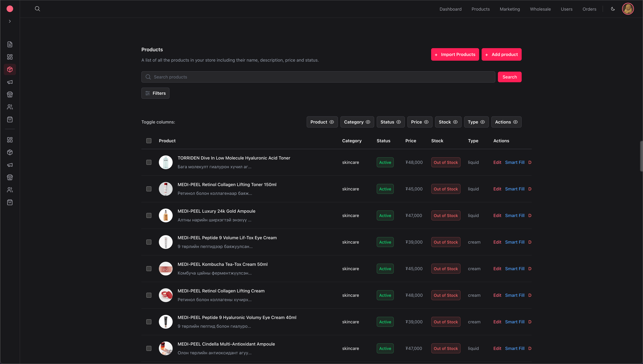Click Smart Fill for Retinol Collagen Lifting Toner

click(514, 189)
